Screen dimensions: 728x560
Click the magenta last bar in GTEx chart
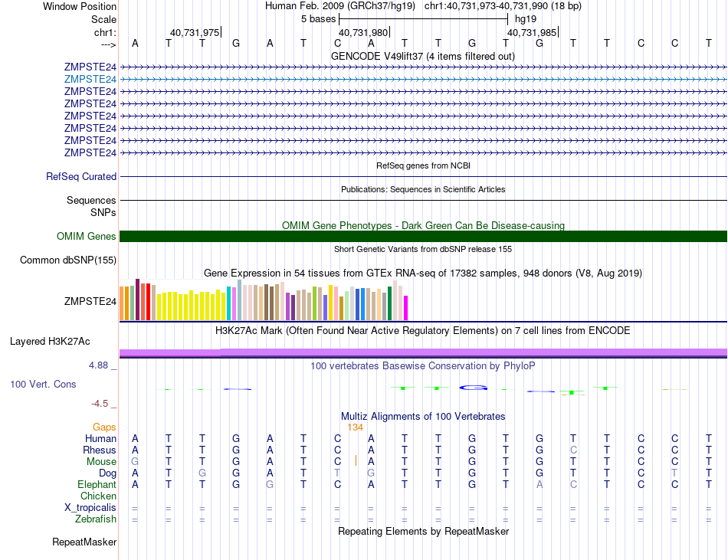(406, 308)
